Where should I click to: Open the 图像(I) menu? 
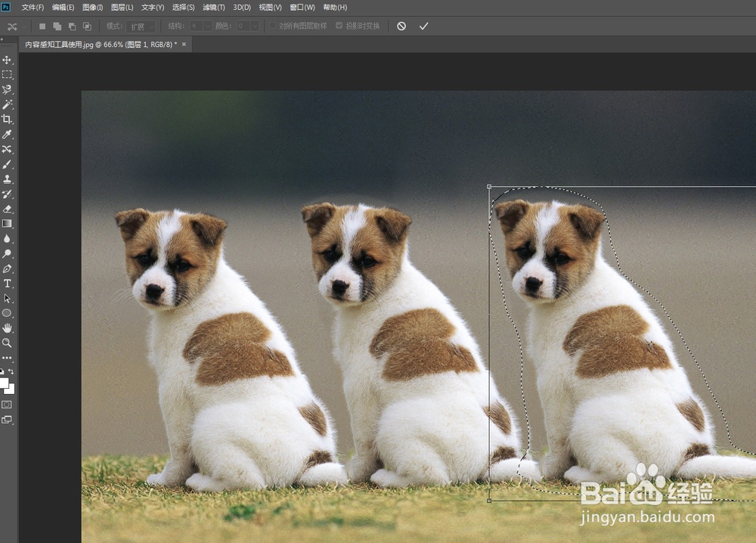[x=92, y=8]
